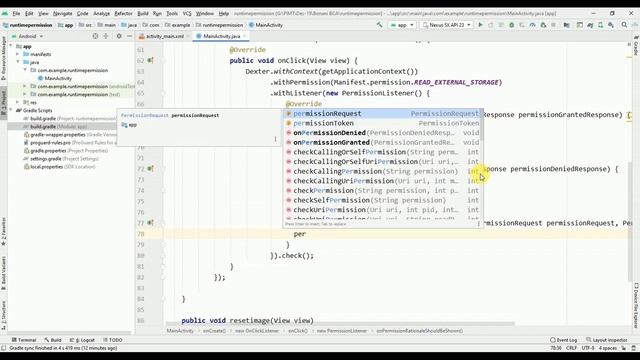Image resolution: width=640 pixels, height=360 pixels.
Task: Open the VCS menu
Action: pos(187,13)
